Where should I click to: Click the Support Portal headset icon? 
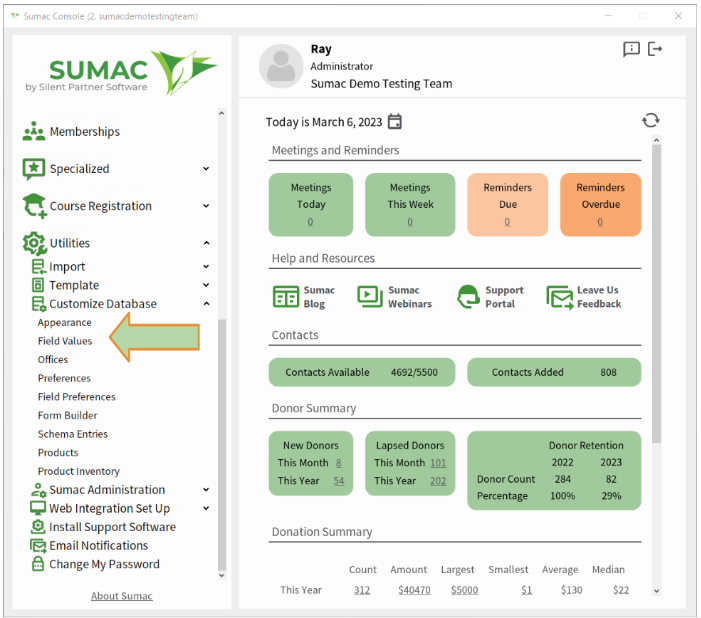point(468,297)
